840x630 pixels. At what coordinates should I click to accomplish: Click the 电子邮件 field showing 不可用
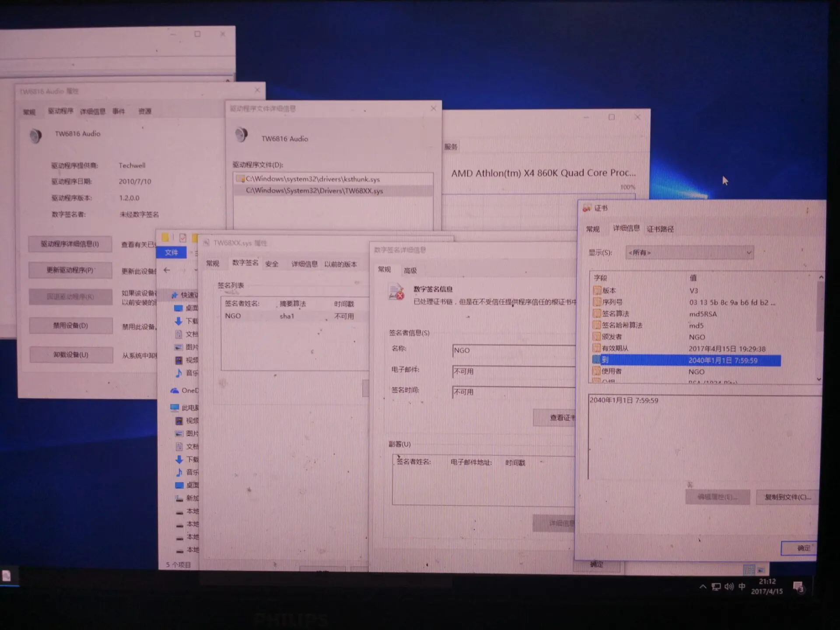tap(514, 371)
